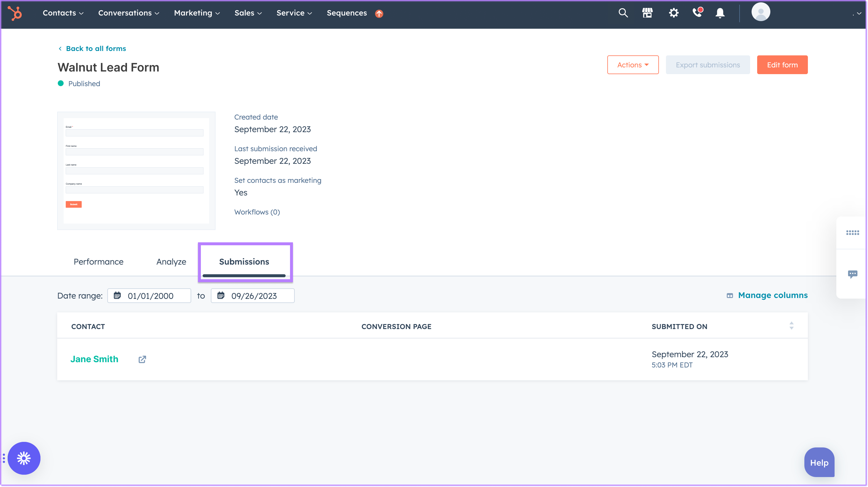Screen dimensions: 868x487
Task: Expand the Service menu
Action: (x=294, y=13)
